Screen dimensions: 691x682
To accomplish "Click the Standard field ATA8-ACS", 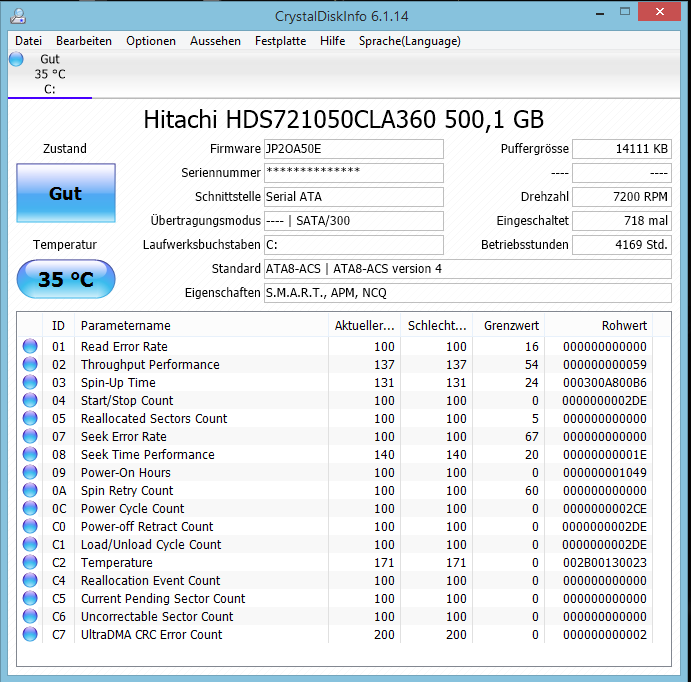I will (468, 269).
